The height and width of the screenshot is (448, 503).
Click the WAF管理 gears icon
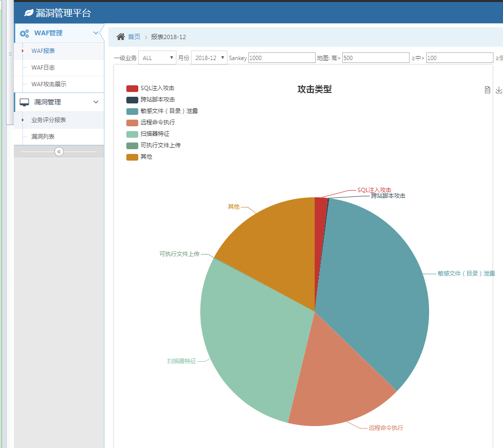[x=24, y=33]
